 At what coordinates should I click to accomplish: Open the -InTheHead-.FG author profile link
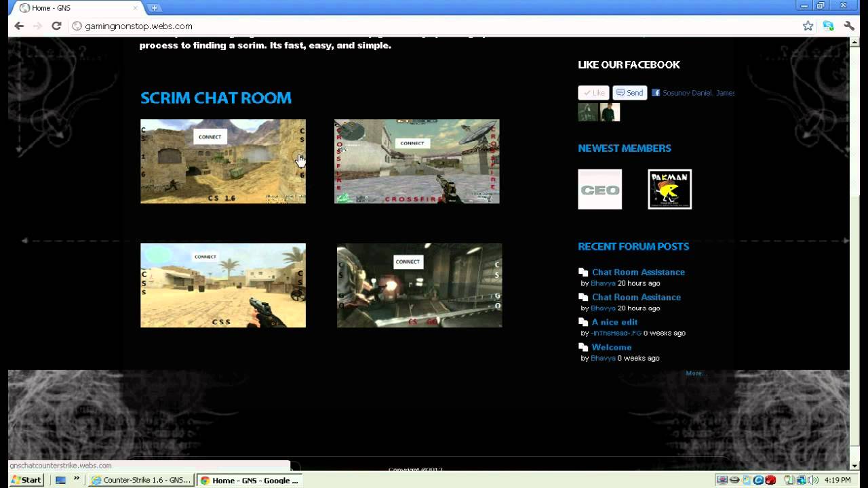click(616, 333)
